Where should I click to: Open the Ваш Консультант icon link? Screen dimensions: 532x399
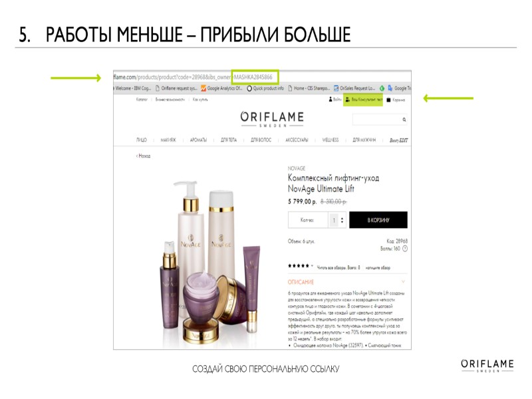coord(347,100)
